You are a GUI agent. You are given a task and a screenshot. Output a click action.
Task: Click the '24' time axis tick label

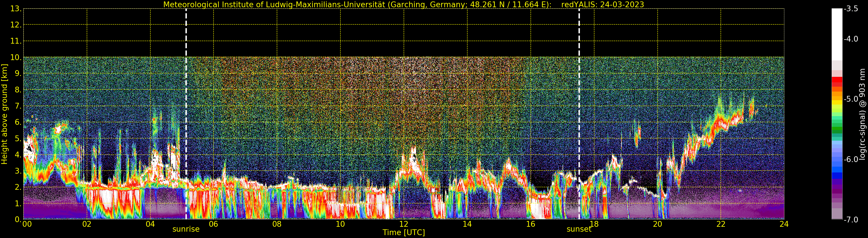point(784,224)
